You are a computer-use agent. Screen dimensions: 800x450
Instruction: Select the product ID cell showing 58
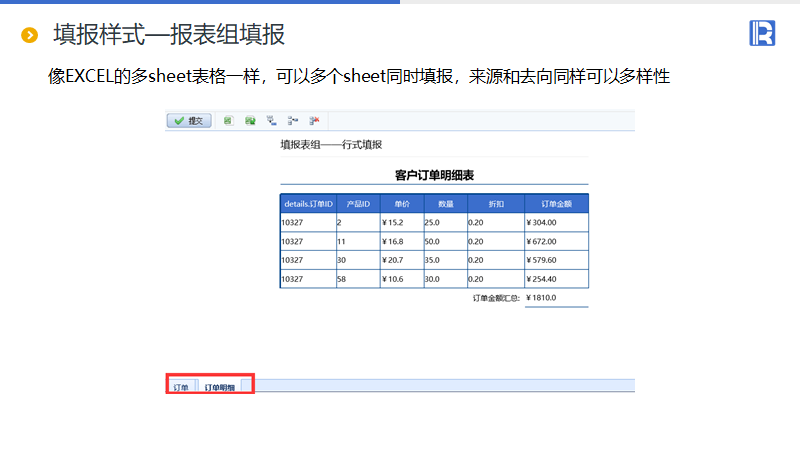click(358, 279)
